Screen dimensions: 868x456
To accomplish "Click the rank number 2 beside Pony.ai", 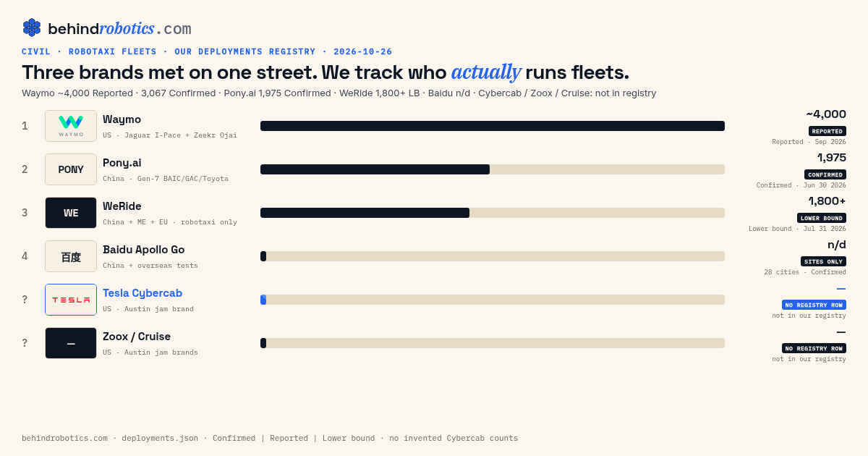I will pyautogui.click(x=25, y=169).
